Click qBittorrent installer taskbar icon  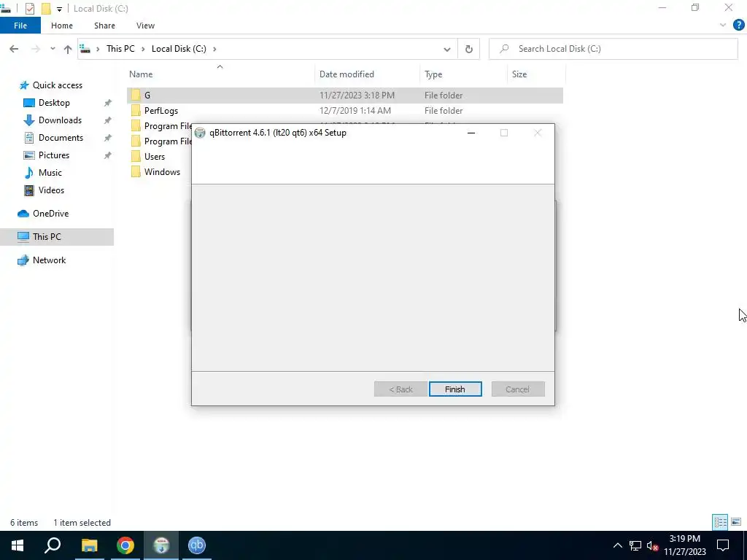tap(161, 545)
